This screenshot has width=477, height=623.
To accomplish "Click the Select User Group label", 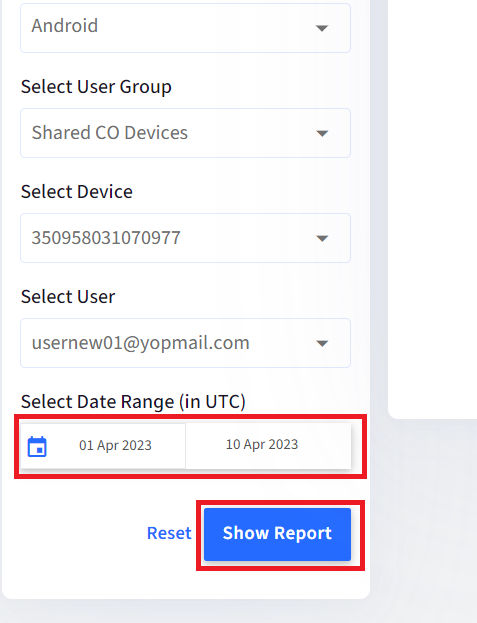I will (96, 87).
